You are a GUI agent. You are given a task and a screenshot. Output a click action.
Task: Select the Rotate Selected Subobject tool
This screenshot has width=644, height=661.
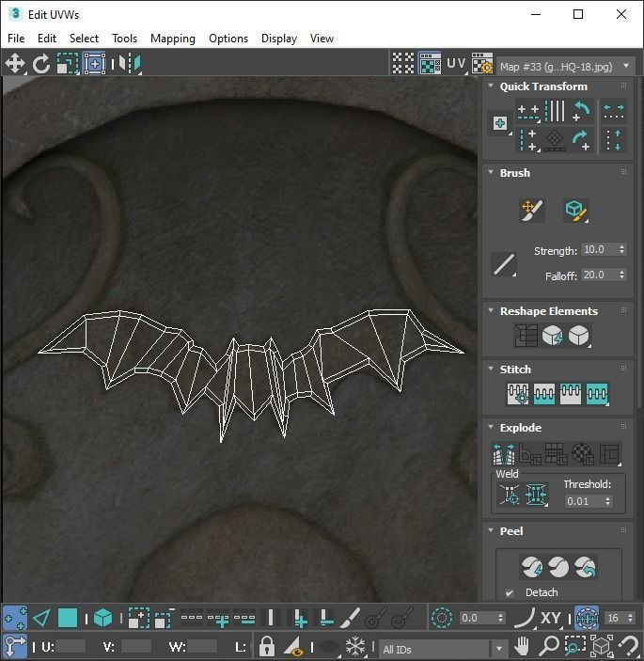coord(41,64)
